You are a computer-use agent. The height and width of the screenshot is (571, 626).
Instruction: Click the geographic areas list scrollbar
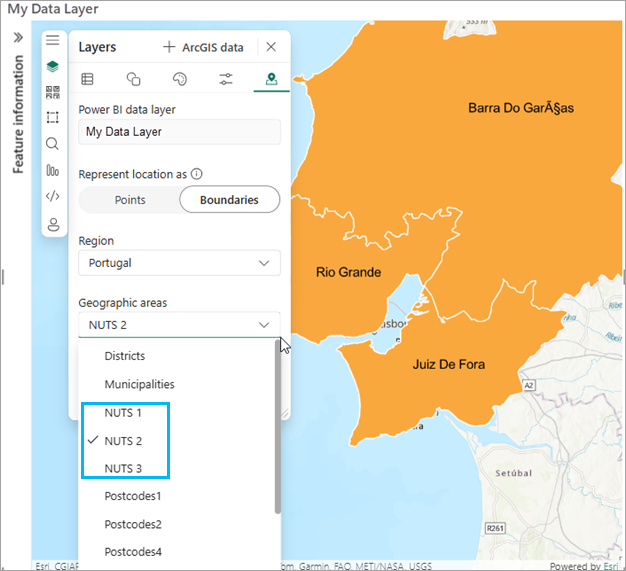(277, 426)
